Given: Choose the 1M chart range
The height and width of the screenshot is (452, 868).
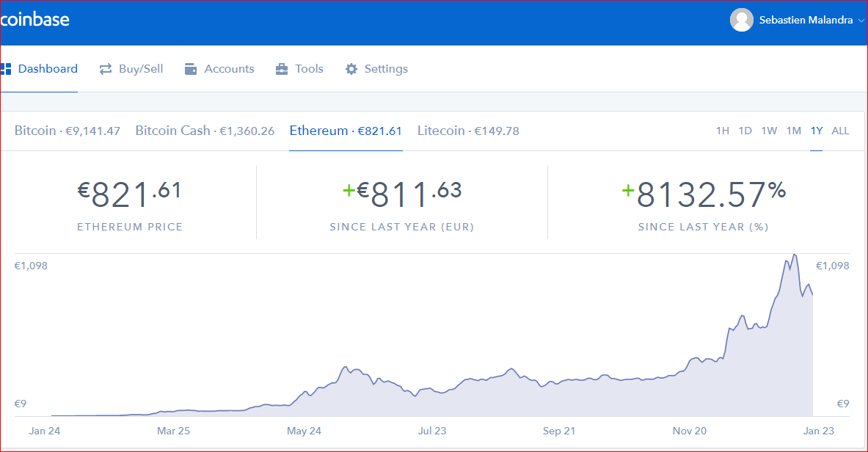Looking at the screenshot, I should tap(794, 131).
